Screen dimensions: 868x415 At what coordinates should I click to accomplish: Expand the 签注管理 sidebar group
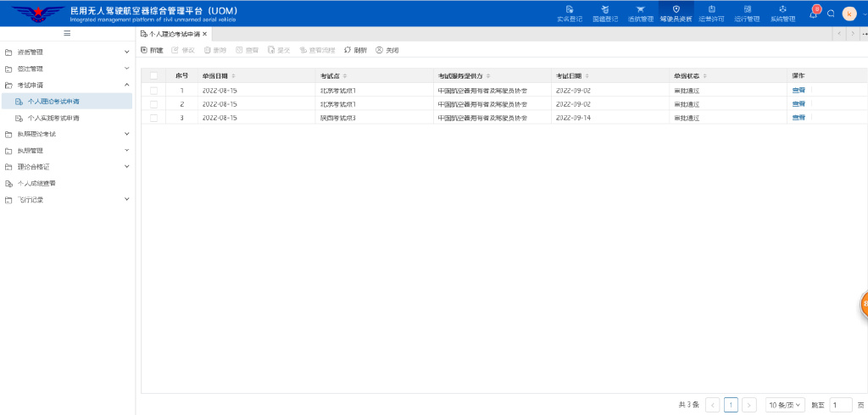click(x=67, y=69)
